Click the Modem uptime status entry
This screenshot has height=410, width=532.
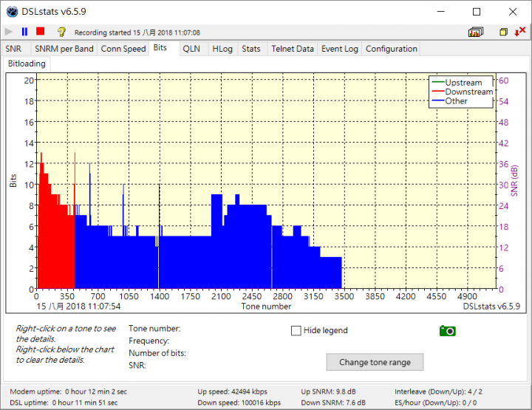[68, 392]
